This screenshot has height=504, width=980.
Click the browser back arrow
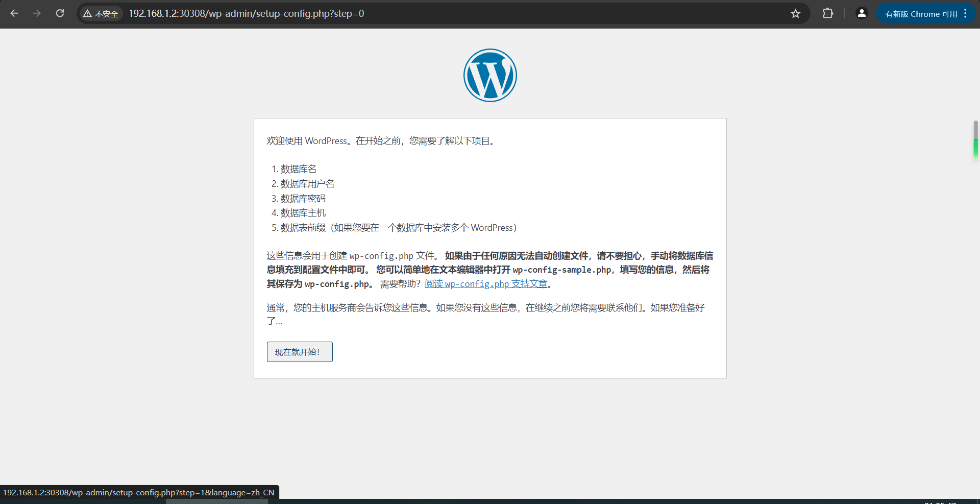pyautogui.click(x=14, y=13)
